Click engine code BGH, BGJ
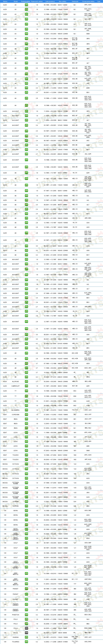 [x=88, y=615]
